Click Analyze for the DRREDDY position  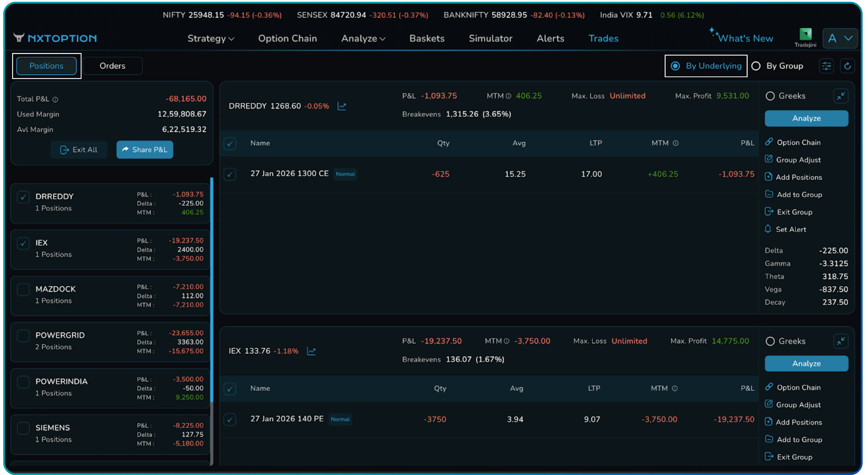[806, 118]
